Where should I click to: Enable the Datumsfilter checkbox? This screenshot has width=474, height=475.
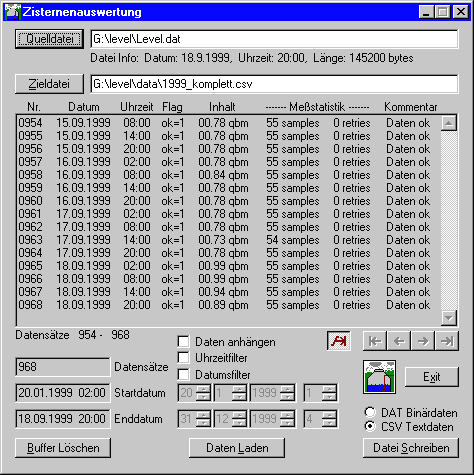[x=183, y=374]
